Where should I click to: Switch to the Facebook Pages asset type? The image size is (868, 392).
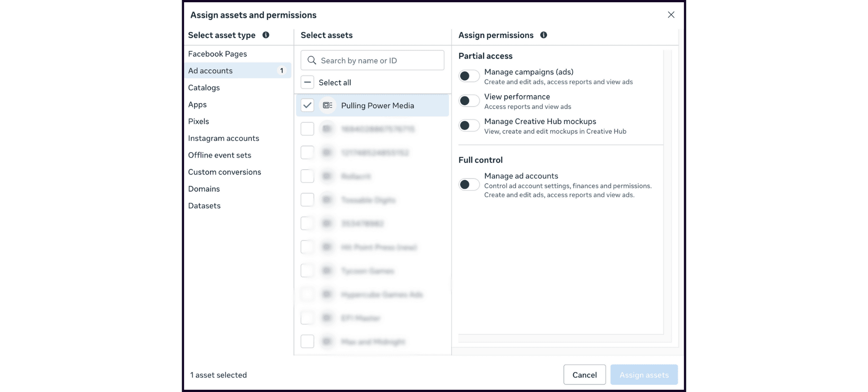coord(217,53)
